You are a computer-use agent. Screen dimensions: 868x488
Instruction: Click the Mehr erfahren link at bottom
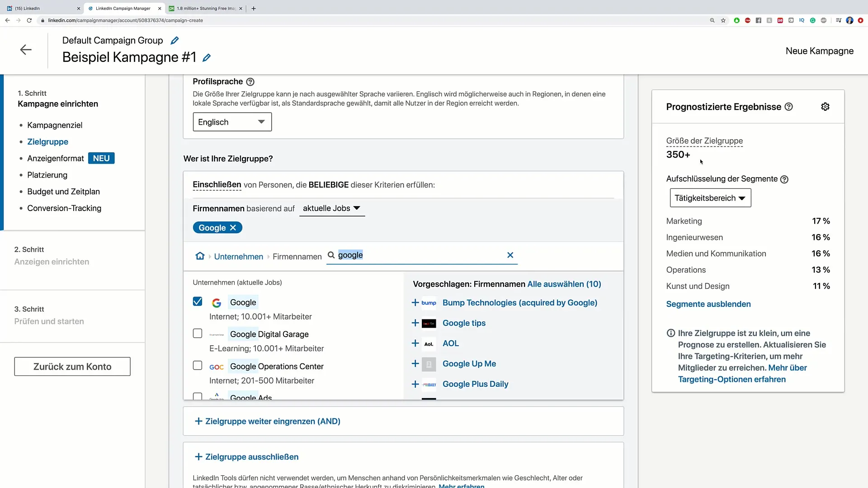[461, 486]
